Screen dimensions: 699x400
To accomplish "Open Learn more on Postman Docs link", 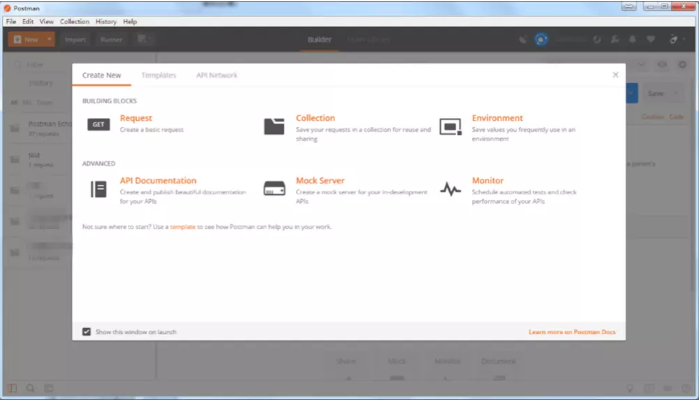I will pos(572,332).
